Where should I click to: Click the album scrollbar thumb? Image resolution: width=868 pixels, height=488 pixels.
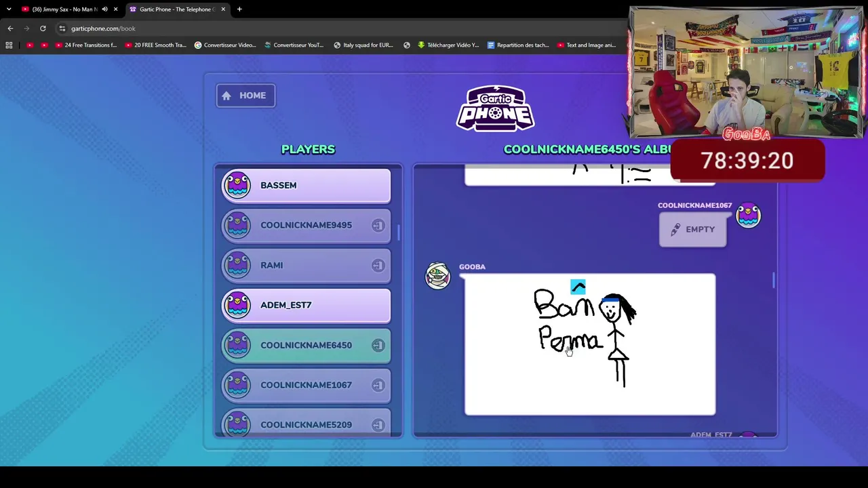click(774, 280)
